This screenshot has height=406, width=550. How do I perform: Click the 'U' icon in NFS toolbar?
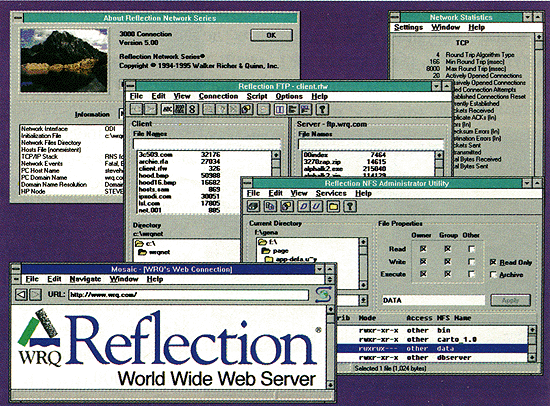[x=316, y=206]
